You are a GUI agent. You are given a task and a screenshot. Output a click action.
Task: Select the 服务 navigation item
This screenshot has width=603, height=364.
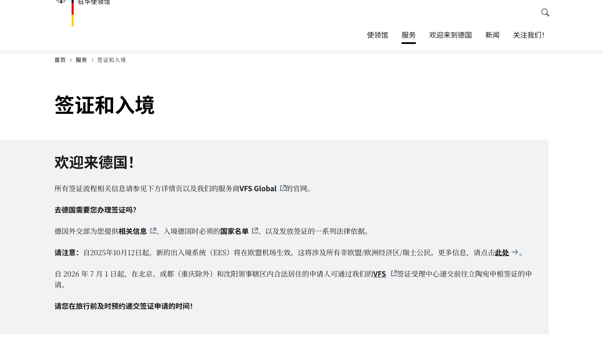(x=409, y=35)
